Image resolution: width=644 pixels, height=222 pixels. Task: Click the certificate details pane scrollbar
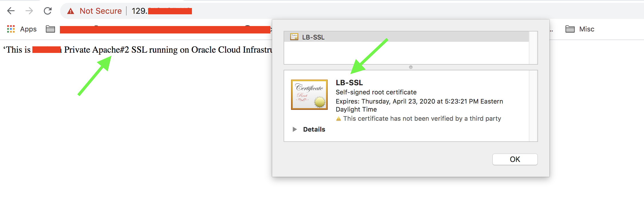point(533,106)
